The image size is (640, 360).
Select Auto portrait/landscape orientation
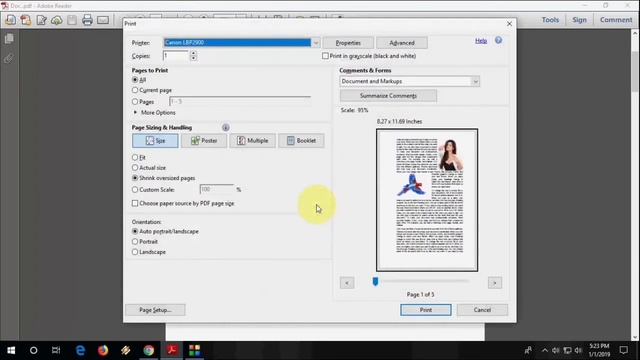[x=135, y=231]
